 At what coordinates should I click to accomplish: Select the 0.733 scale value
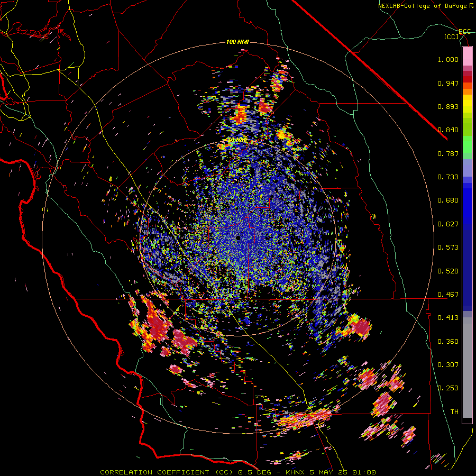point(448,177)
